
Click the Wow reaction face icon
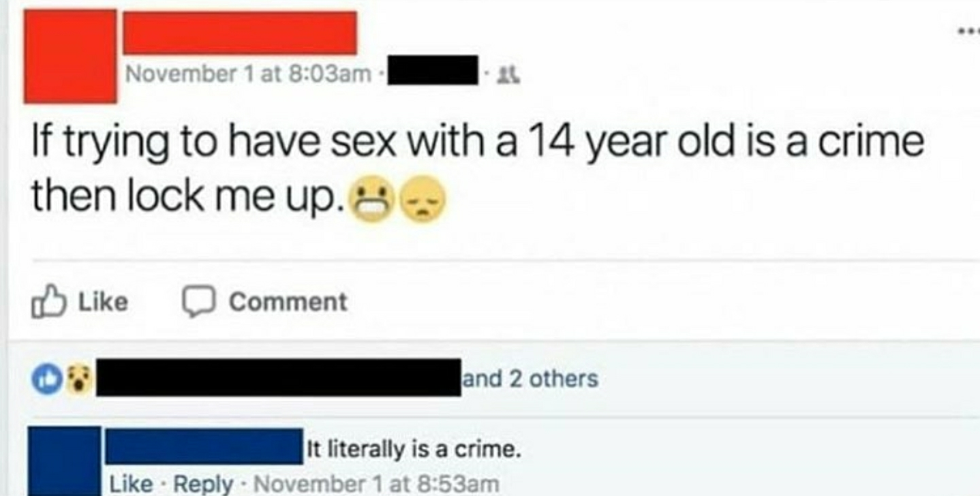click(80, 379)
